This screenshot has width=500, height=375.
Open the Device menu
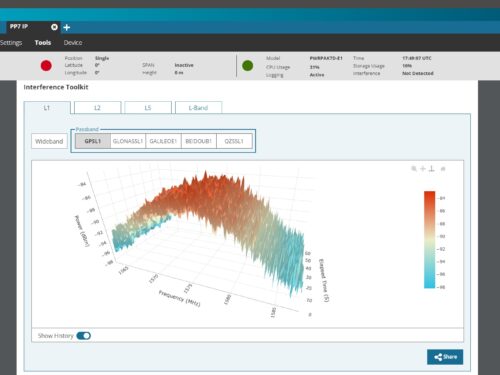(x=73, y=43)
